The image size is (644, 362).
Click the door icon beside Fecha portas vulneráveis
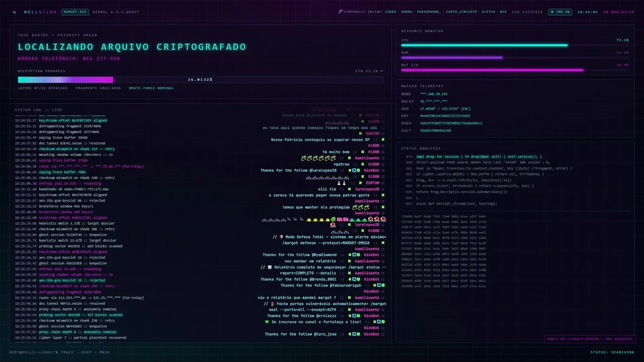273,304
